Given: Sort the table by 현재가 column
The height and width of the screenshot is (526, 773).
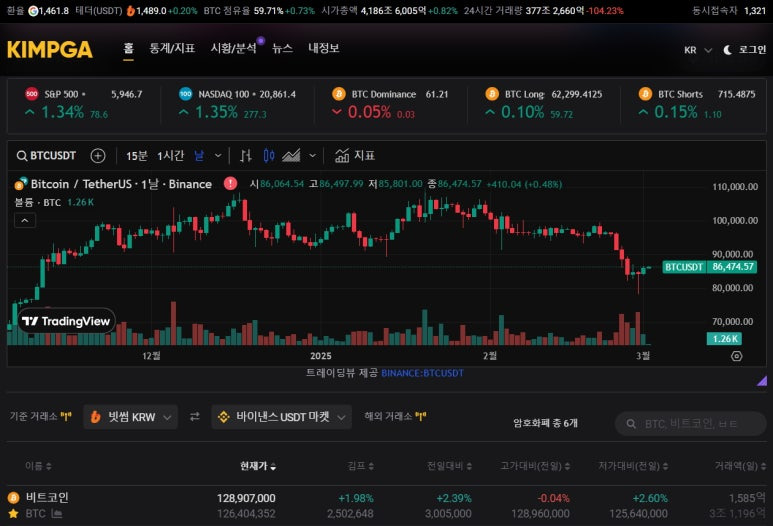Looking at the screenshot, I should (x=258, y=466).
